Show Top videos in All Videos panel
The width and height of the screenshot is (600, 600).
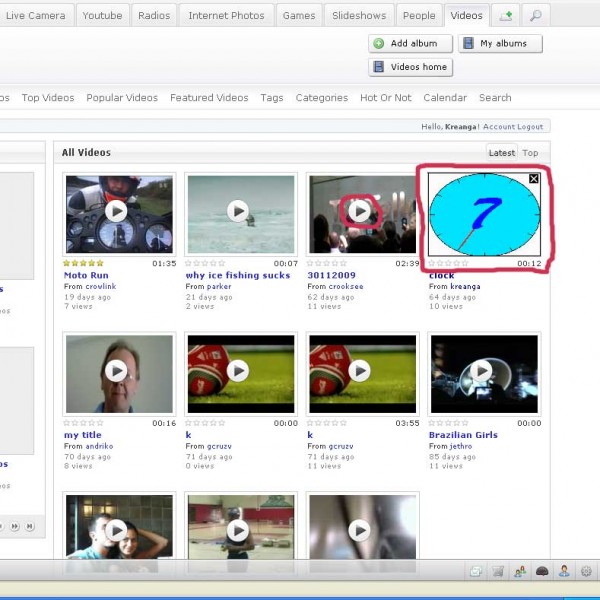click(x=530, y=153)
